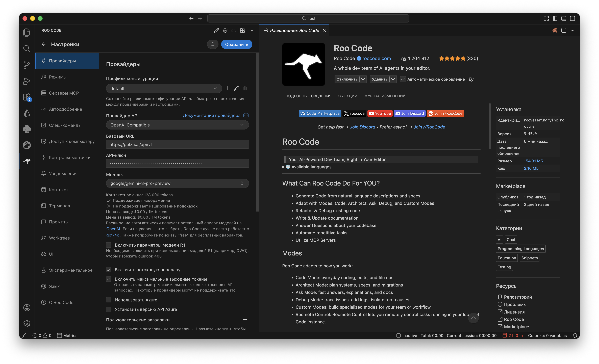The width and height of the screenshot is (599, 364).
Task: Open Roo Code kangaroo view in activity bar
Action: click(x=27, y=161)
